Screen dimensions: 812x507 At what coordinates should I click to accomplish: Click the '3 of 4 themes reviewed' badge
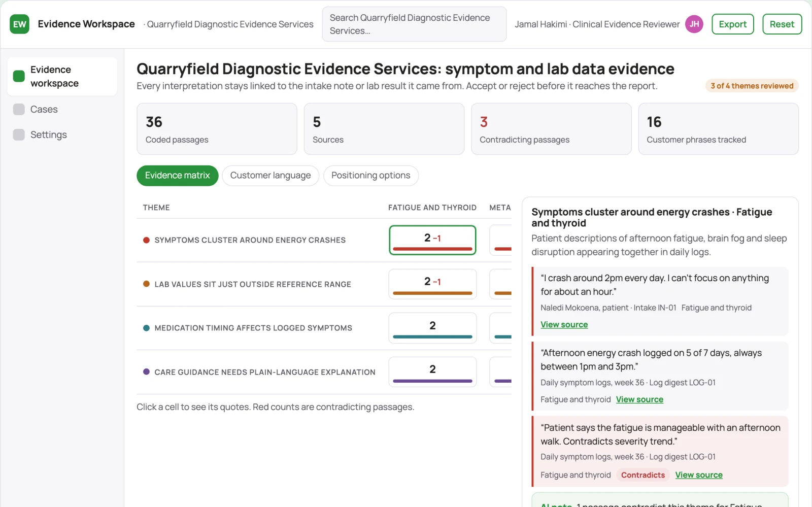click(752, 86)
